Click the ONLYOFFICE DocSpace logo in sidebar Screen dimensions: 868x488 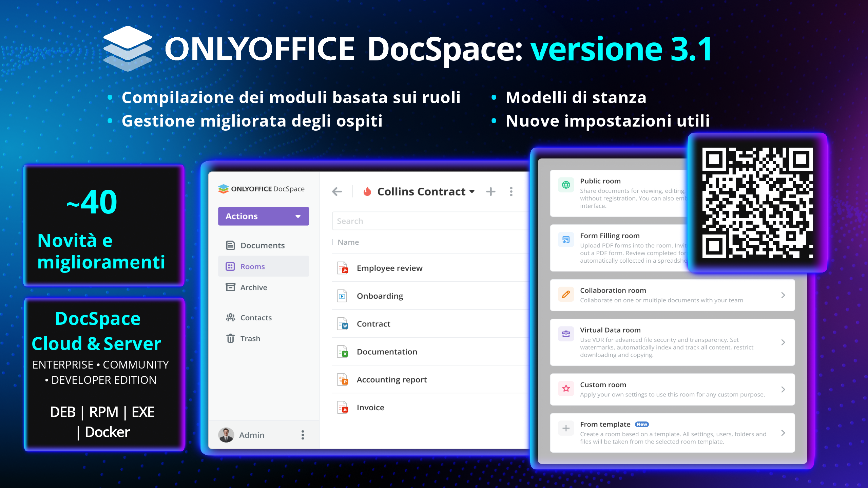(261, 189)
